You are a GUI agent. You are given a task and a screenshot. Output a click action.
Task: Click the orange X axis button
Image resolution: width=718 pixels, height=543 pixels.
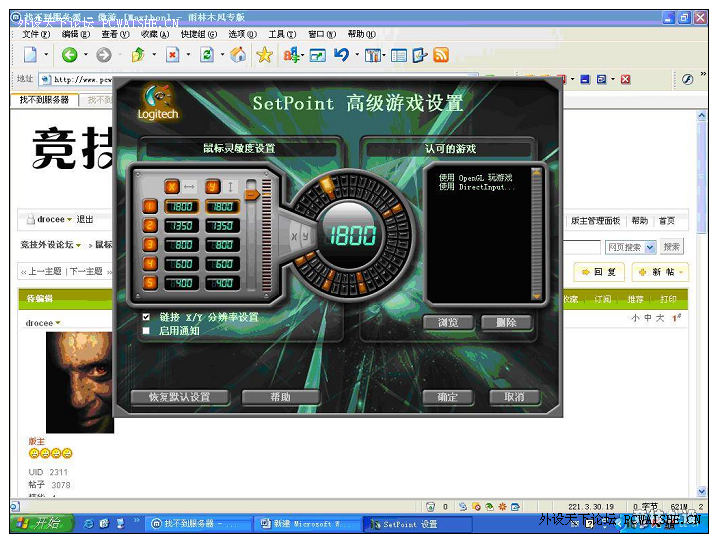tap(172, 187)
